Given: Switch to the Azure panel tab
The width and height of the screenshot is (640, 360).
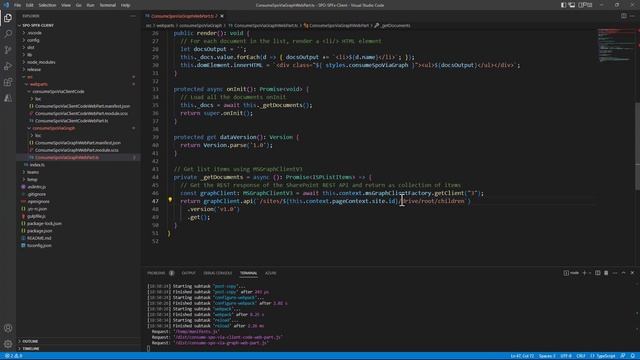Looking at the screenshot, I should pyautogui.click(x=271, y=273).
